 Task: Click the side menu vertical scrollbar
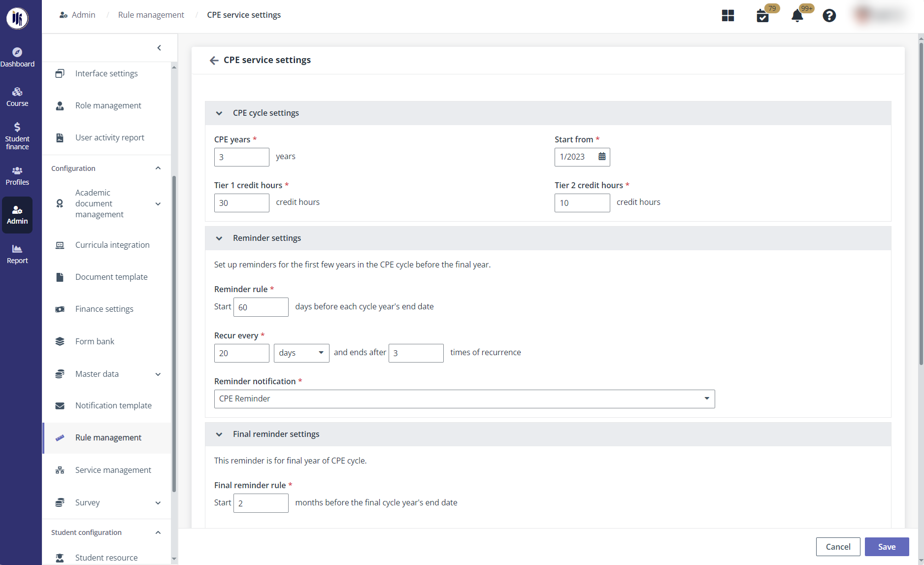tap(174, 334)
